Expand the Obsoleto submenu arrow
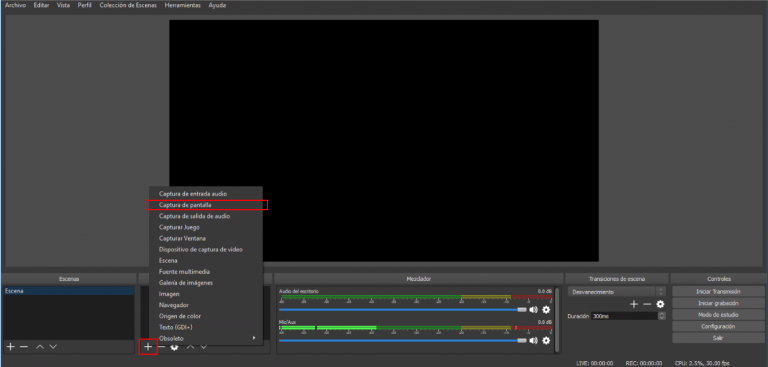Image resolution: width=768 pixels, height=367 pixels. pos(254,338)
